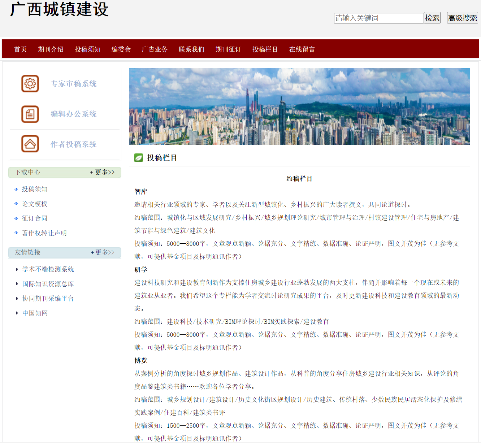Click the blue arrow bullet beside 投稿须知
This screenshot has width=481, height=448.
tap(16, 189)
